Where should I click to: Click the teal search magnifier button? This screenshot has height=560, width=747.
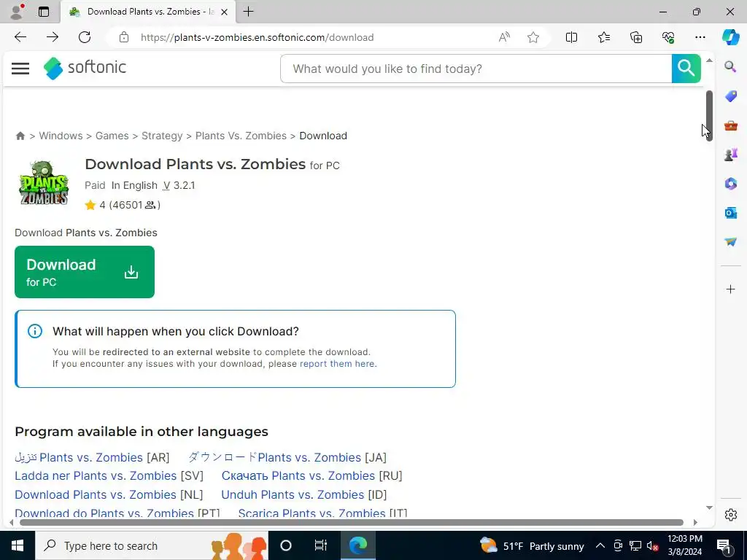pos(686,69)
